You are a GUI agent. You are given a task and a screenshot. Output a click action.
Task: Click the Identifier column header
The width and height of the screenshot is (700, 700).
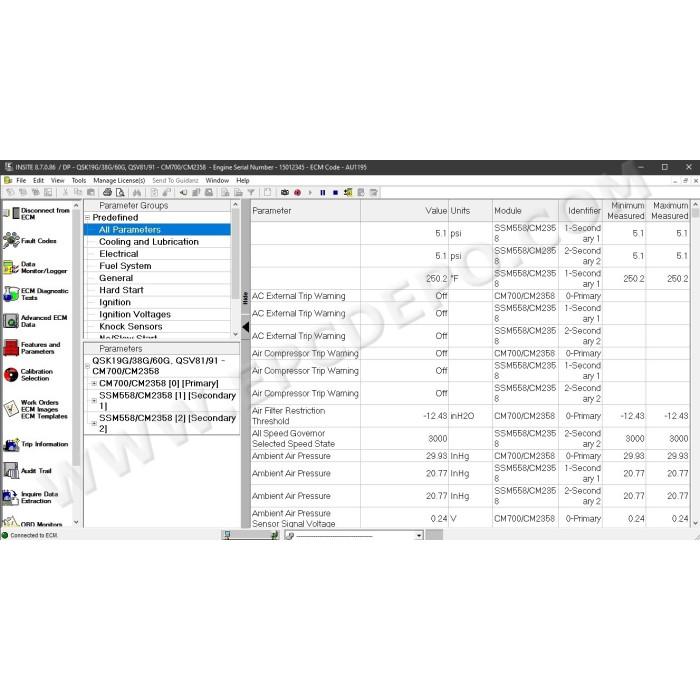[580, 211]
